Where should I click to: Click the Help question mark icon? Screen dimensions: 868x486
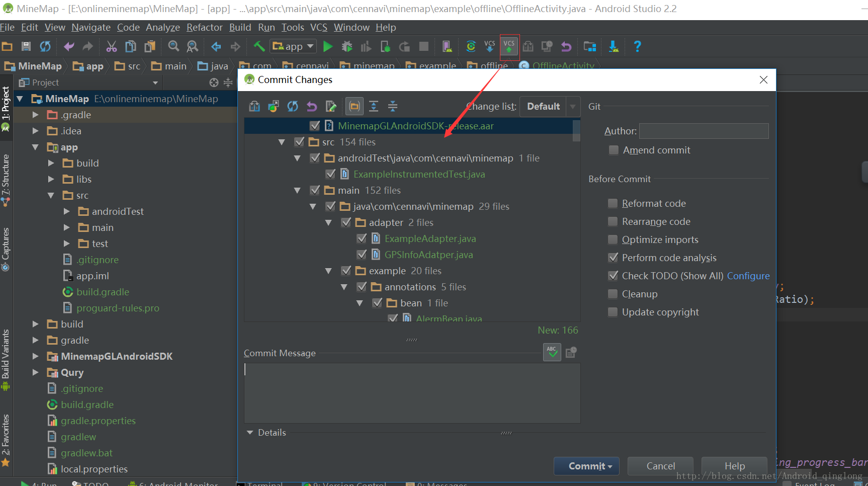(x=637, y=47)
